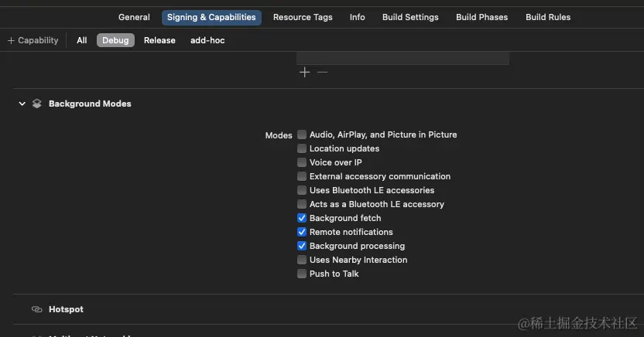This screenshot has width=644, height=337.
Task: Enable Audio, AirPlay, and Picture in Picture
Action: point(302,134)
